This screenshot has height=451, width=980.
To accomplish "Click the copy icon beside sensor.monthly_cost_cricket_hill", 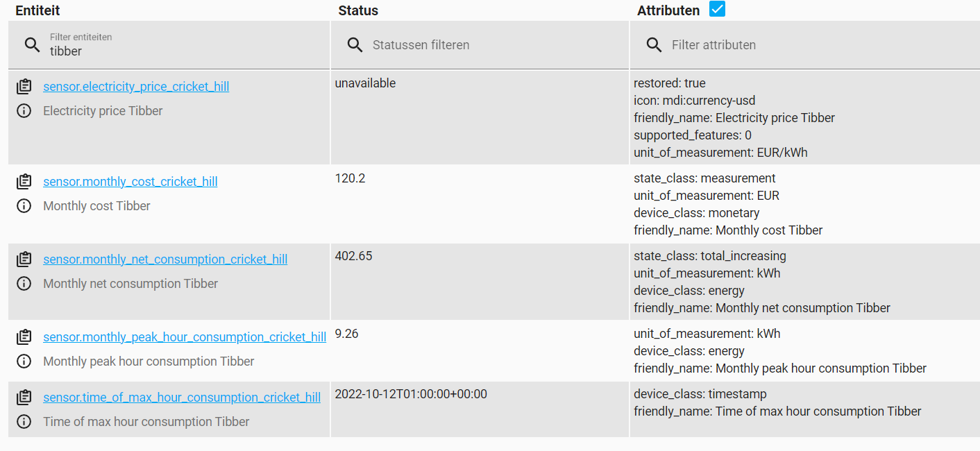I will [x=24, y=181].
